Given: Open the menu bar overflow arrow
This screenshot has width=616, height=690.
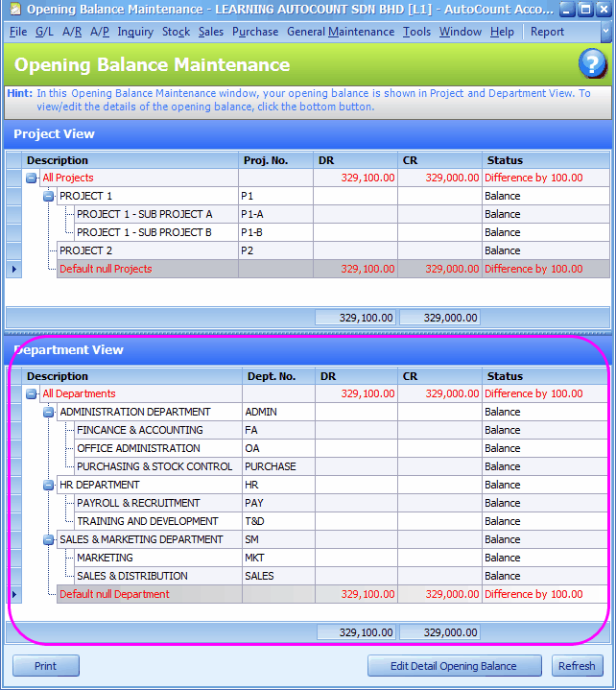Looking at the screenshot, I should pyautogui.click(x=605, y=32).
